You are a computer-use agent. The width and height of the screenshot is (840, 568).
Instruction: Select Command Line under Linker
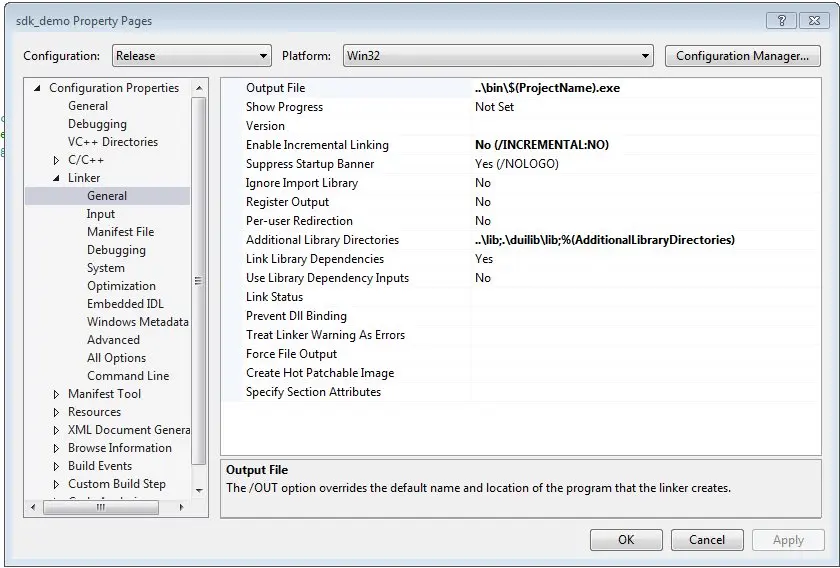[x=128, y=376]
